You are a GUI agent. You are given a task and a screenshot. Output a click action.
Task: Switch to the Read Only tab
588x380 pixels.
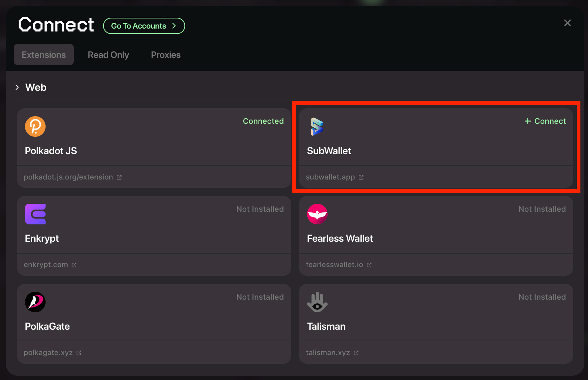coord(108,55)
